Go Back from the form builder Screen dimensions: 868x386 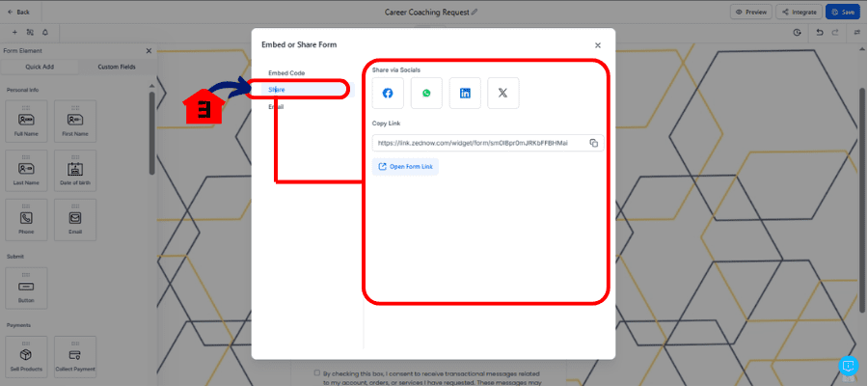pyautogui.click(x=19, y=12)
